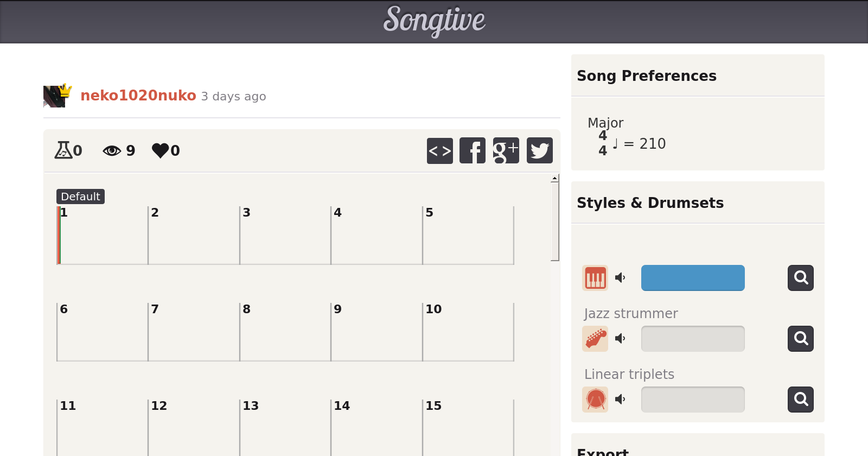Screen dimensions: 868x456
Task: Click the drum instrument icon
Action: coord(595,400)
